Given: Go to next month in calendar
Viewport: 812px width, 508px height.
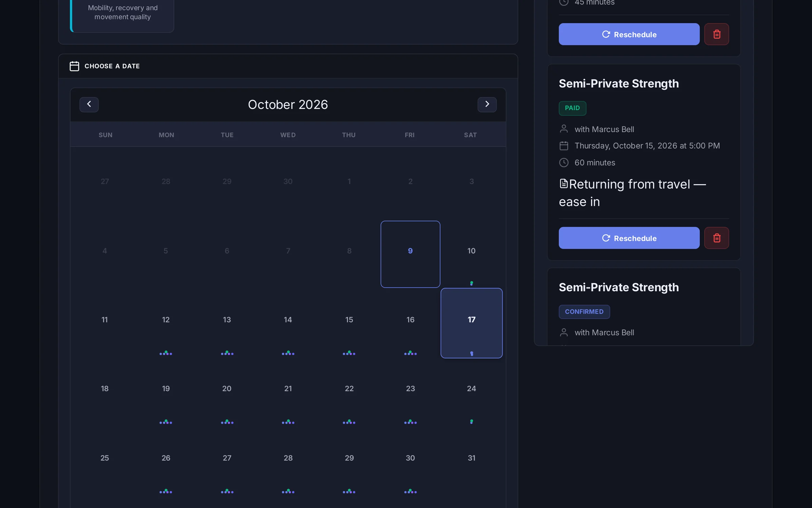Looking at the screenshot, I should pyautogui.click(x=487, y=104).
